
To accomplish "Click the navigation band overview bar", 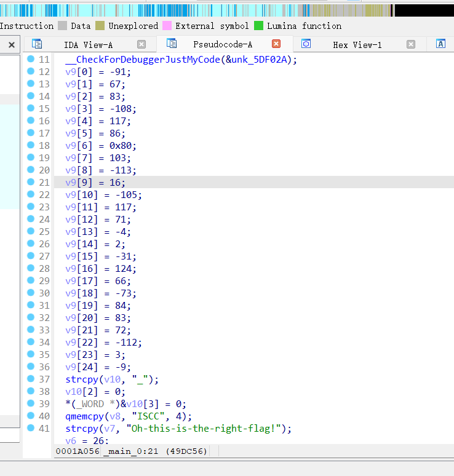I will tap(227, 10).
